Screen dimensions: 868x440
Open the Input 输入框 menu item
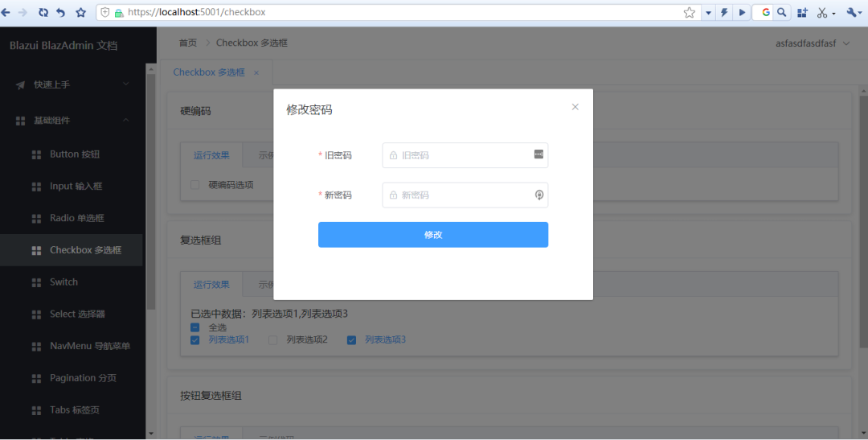click(71, 186)
